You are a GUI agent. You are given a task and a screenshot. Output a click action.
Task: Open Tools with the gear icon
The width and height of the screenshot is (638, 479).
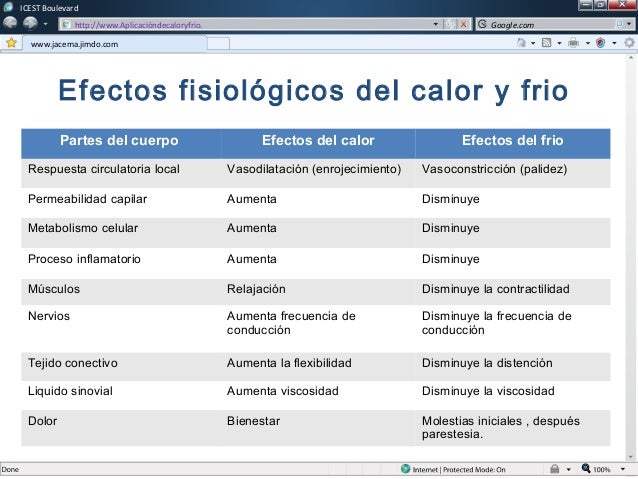point(629,42)
